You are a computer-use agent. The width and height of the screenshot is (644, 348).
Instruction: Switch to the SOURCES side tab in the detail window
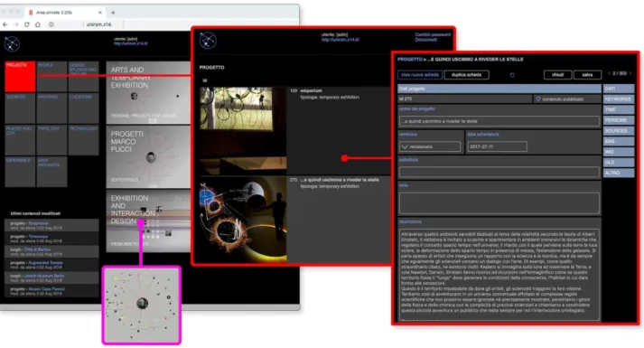click(619, 131)
